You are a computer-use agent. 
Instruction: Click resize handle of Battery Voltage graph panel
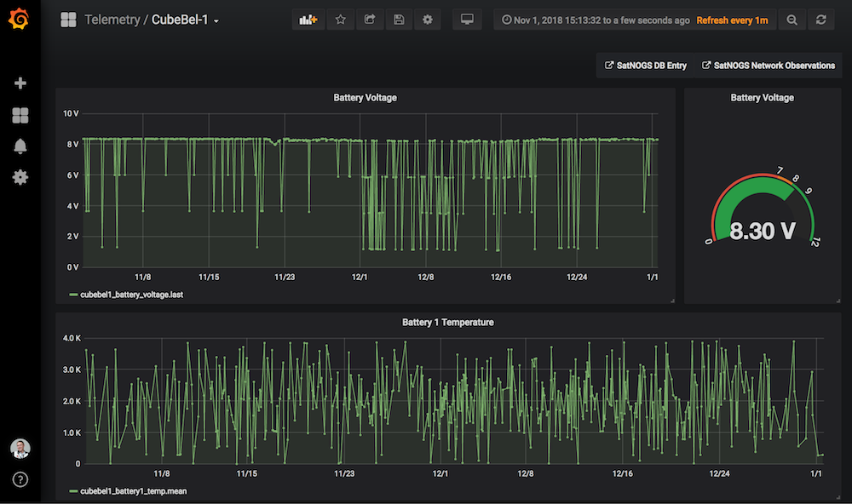tap(672, 301)
